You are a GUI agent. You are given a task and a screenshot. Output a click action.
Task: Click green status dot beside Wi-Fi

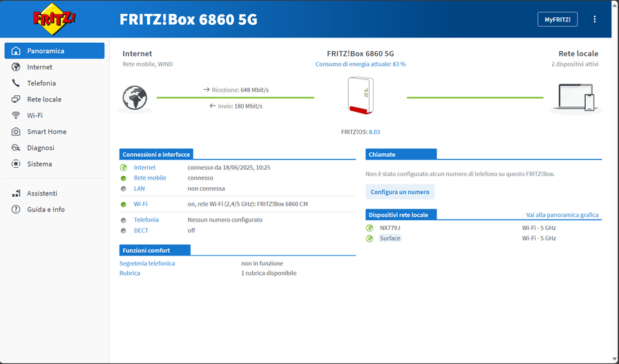124,204
